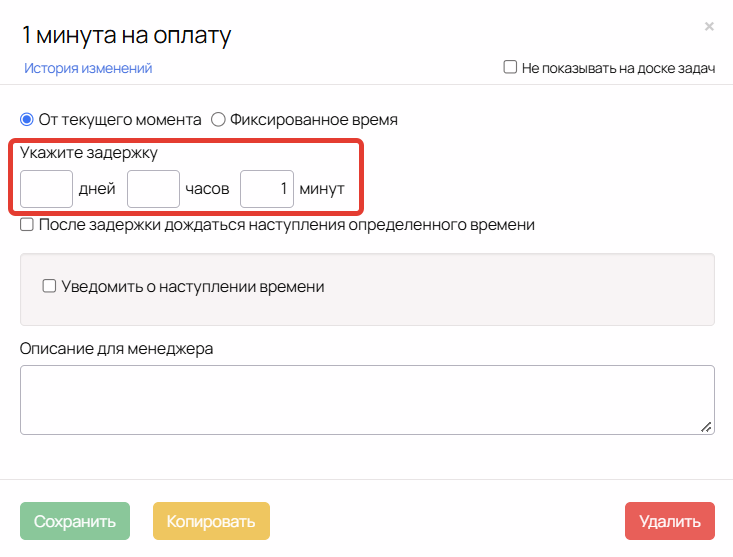Image resolution: width=733 pixels, height=557 pixels.
Task: Click the title 1 минута на оплату
Action: pyautogui.click(x=127, y=36)
